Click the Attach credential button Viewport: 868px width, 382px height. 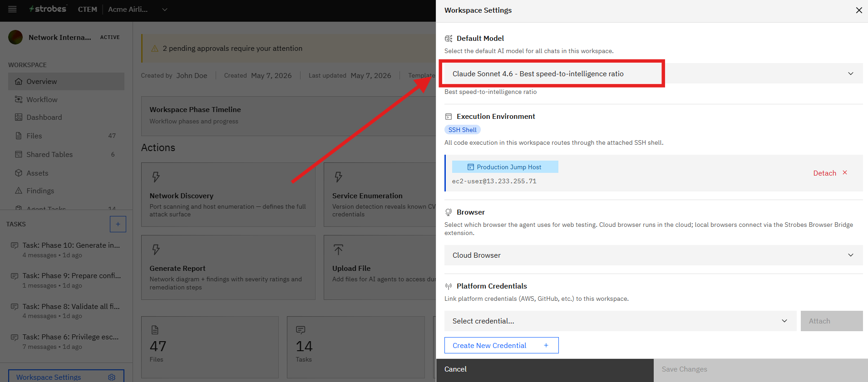tap(832, 321)
